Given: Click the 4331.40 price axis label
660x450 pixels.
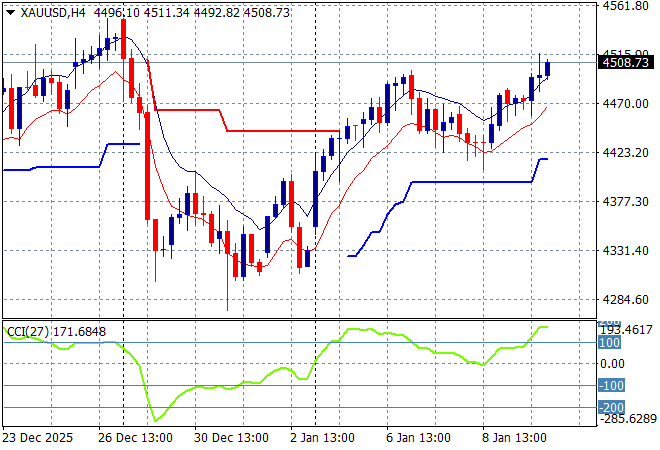Looking at the screenshot, I should click(625, 250).
